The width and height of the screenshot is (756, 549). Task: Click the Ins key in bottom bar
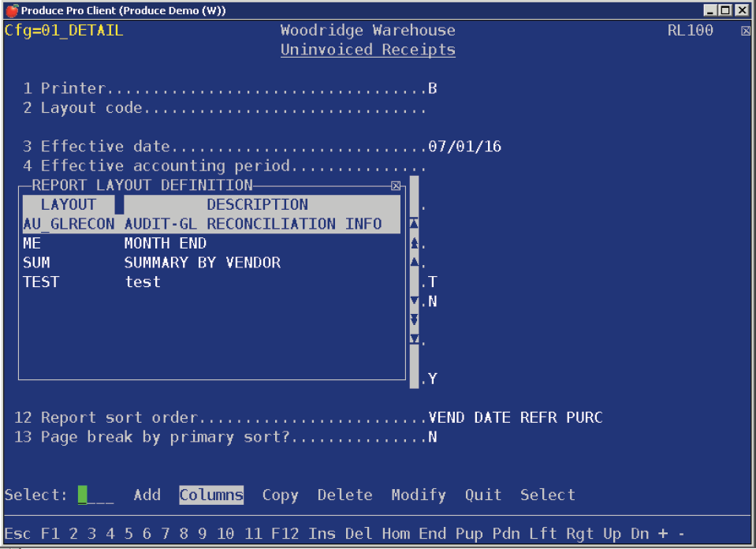tap(322, 533)
